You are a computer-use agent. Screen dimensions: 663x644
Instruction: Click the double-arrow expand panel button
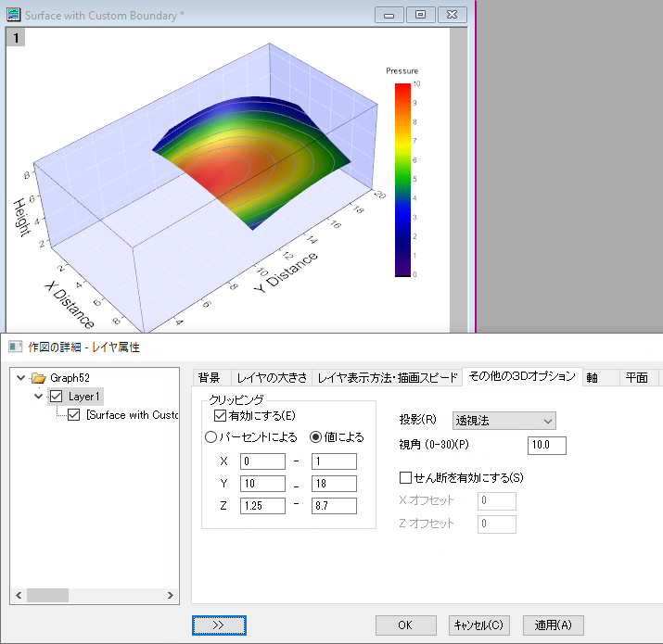click(x=219, y=625)
